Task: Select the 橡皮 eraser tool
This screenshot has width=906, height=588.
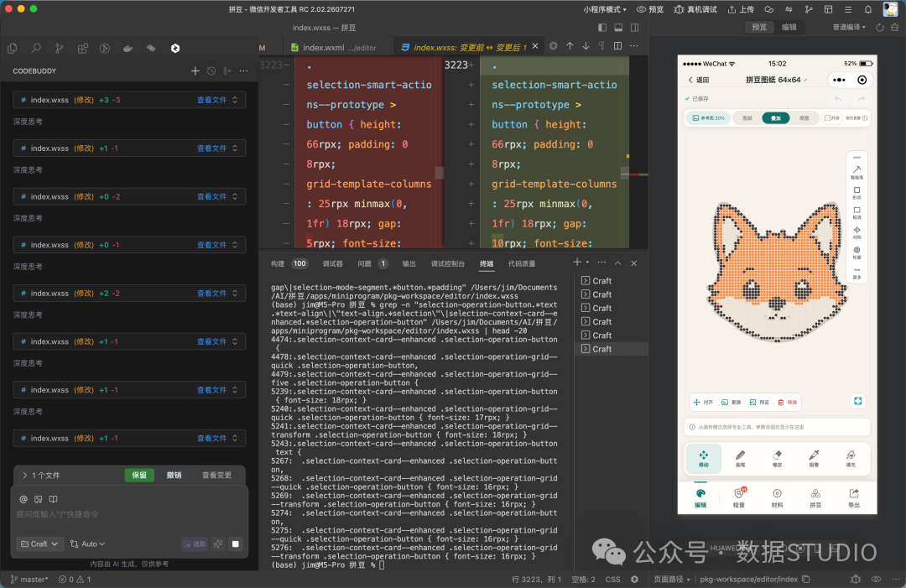Action: click(777, 458)
